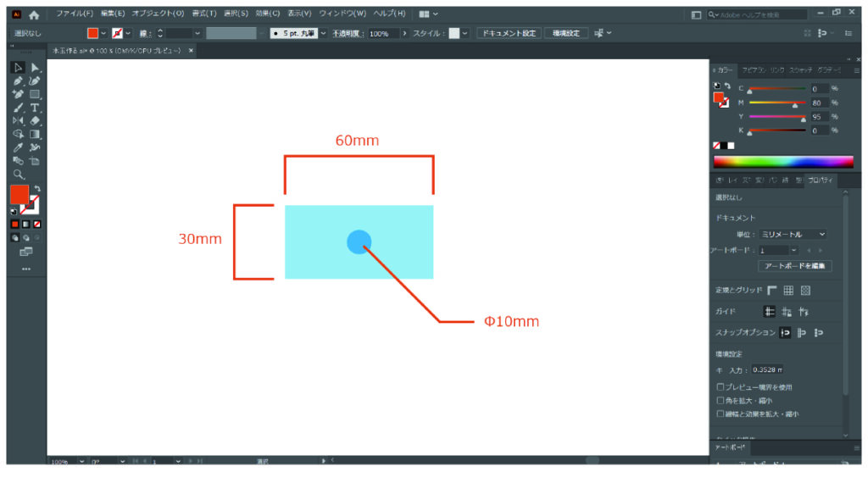The image size is (868, 494).
Task: Enable the 角を拡大・縮小 checkbox
Action: pos(721,401)
